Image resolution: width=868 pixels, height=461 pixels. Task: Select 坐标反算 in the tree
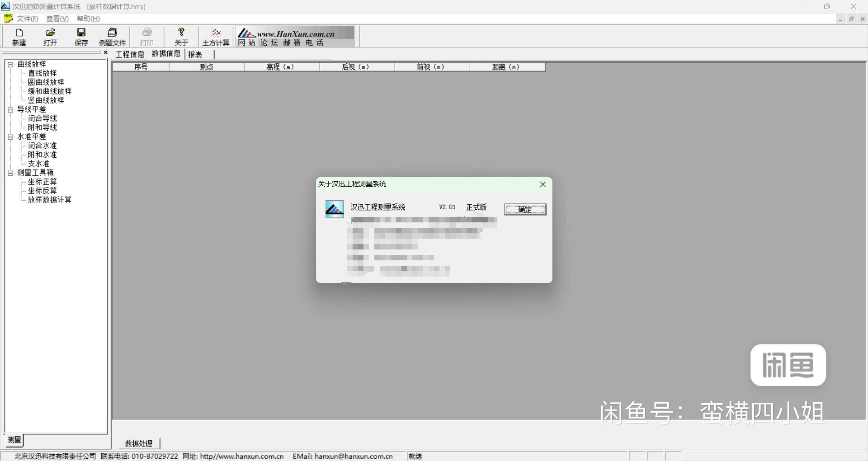[42, 191]
